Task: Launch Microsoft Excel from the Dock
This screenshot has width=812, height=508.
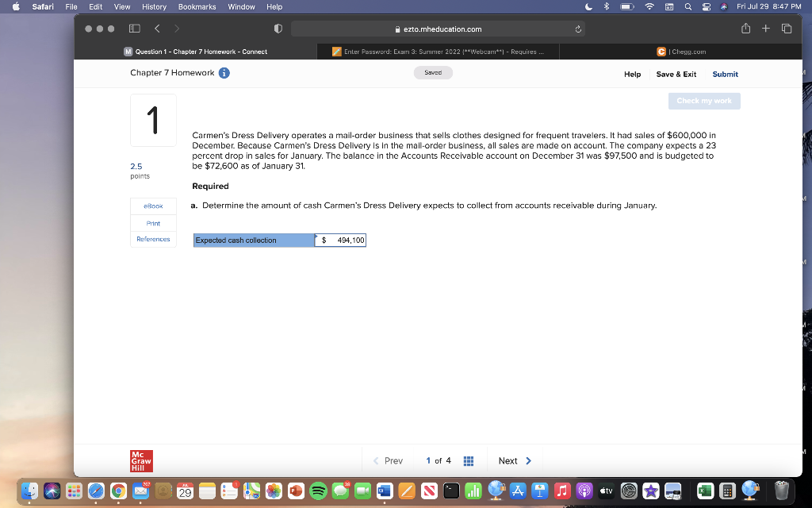Action: 705,491
